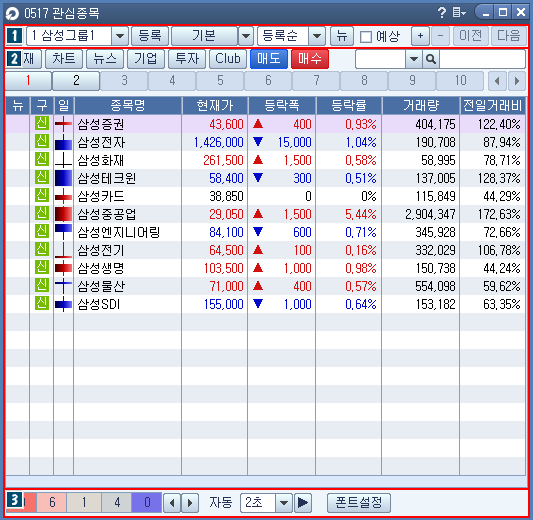Click the 이전 previous button
This screenshot has height=520, width=533.
(x=471, y=36)
